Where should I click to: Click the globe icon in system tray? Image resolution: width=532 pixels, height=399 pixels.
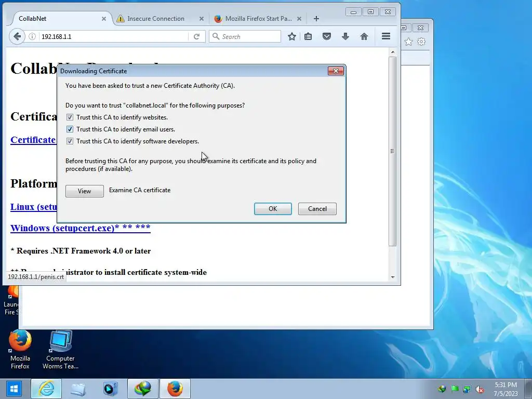coord(442,389)
